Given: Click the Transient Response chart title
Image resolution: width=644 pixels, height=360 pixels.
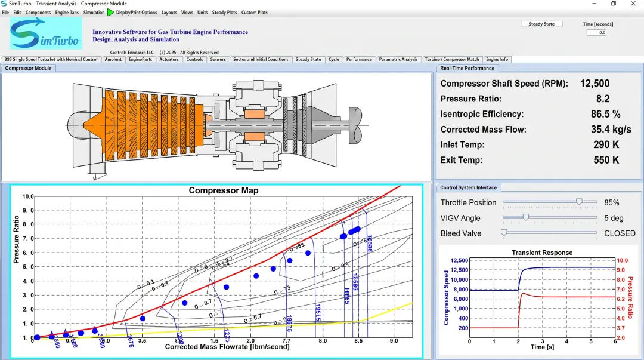Looking at the screenshot, I should pos(541,253).
